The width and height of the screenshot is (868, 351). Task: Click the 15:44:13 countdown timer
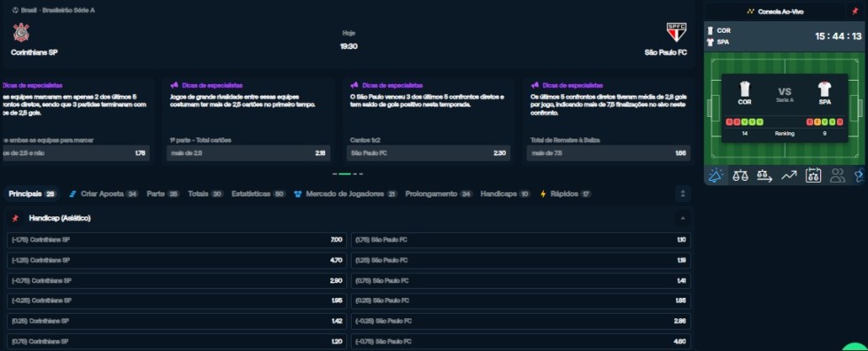pyautogui.click(x=838, y=36)
